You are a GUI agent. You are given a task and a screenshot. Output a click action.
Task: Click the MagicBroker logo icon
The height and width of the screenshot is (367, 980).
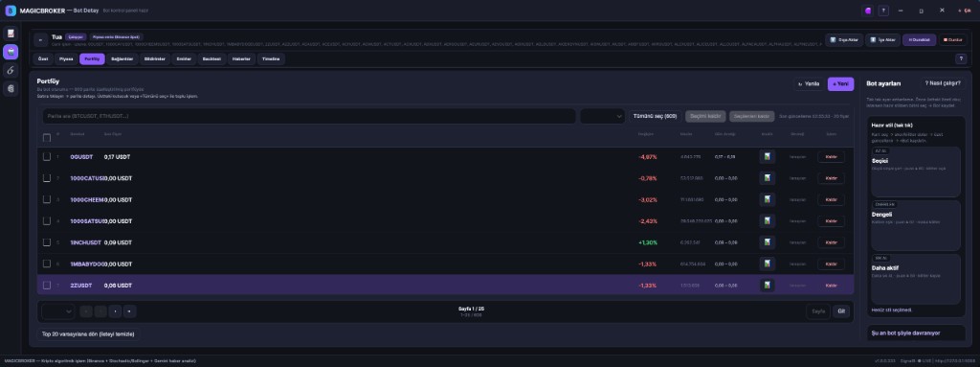click(x=10, y=11)
